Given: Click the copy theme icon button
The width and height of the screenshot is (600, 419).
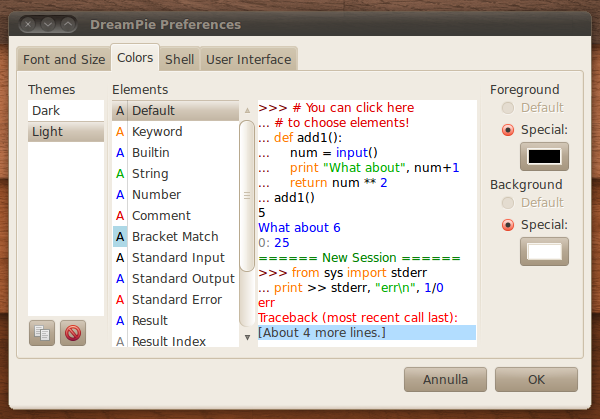Looking at the screenshot, I should pyautogui.click(x=42, y=333).
